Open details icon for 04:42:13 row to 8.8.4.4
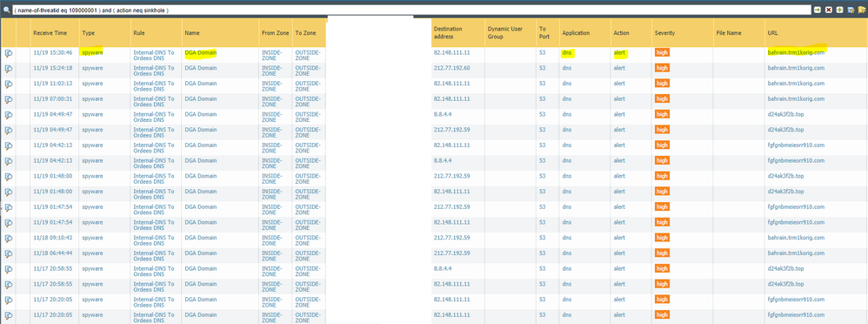Screen dimensions: 868x324 click(x=9, y=161)
